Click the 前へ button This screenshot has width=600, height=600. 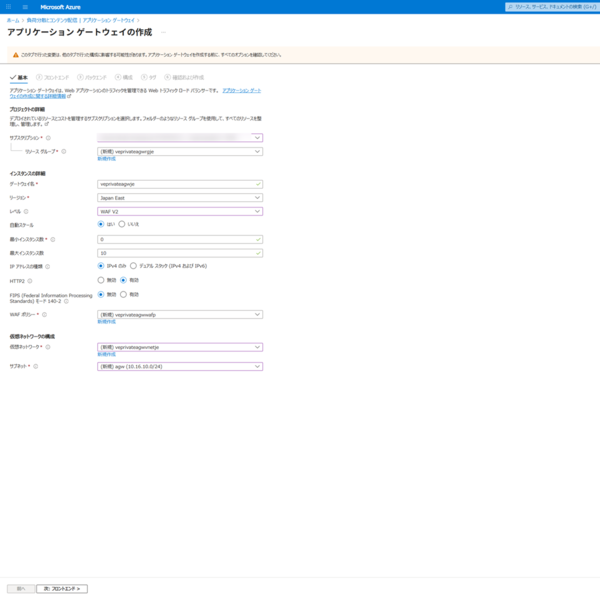[x=21, y=589]
